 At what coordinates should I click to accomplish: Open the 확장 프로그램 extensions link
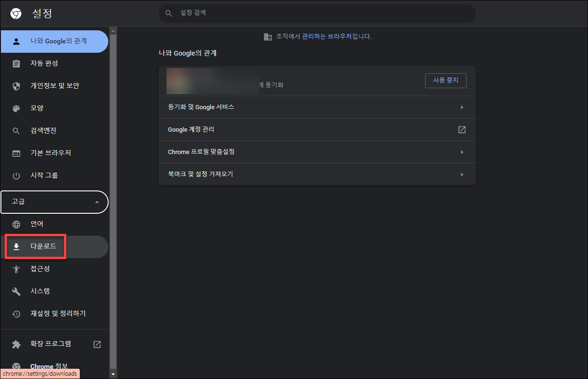tap(54, 344)
